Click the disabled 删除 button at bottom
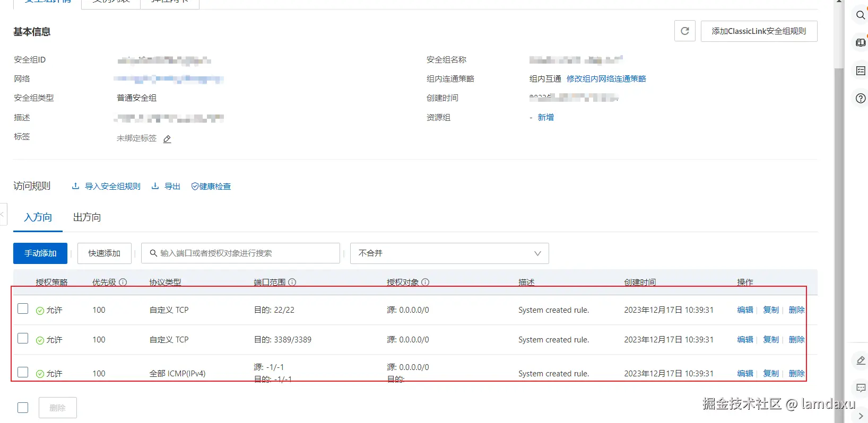This screenshot has width=868, height=423. [58, 408]
